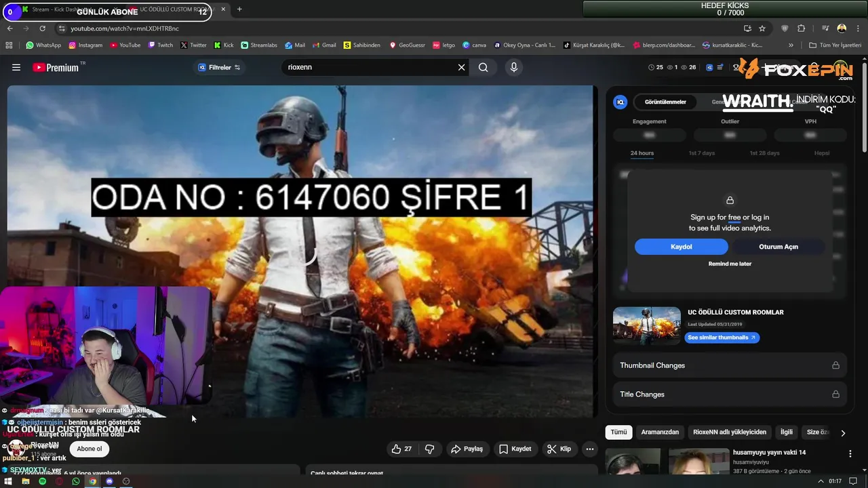Image resolution: width=868 pixels, height=488 pixels.
Task: Focus the YouTube search field
Action: pyautogui.click(x=370, y=67)
